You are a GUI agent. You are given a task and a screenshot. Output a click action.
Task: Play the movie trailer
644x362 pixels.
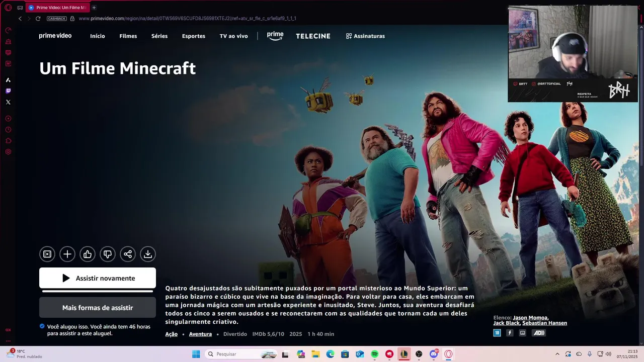coord(47,254)
